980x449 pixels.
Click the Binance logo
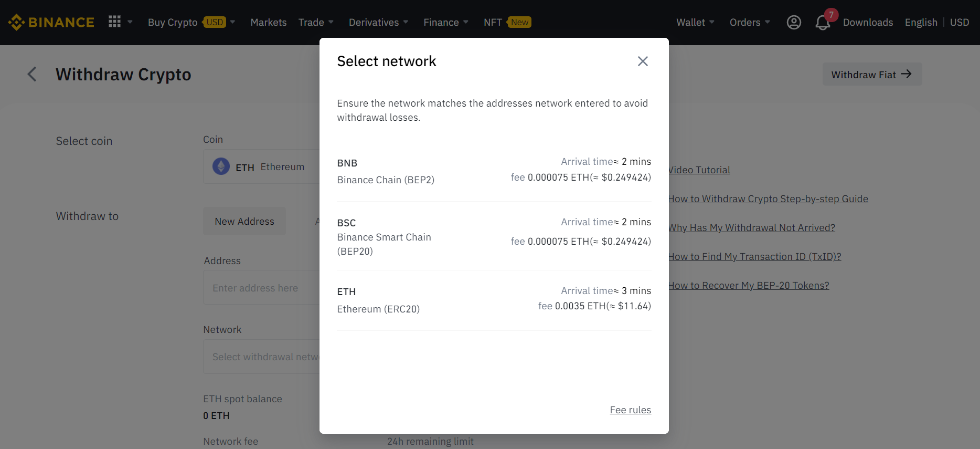point(51,22)
